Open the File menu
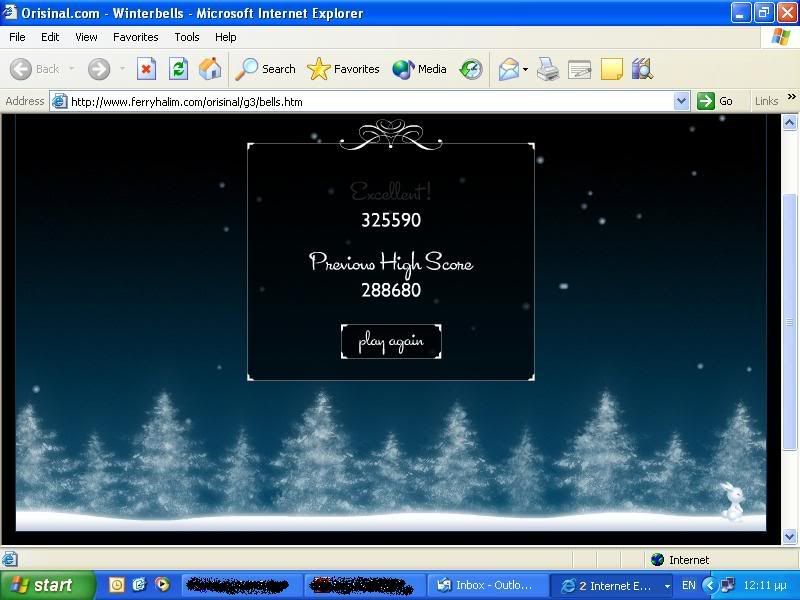Screen dimensions: 800x600 pos(17,37)
